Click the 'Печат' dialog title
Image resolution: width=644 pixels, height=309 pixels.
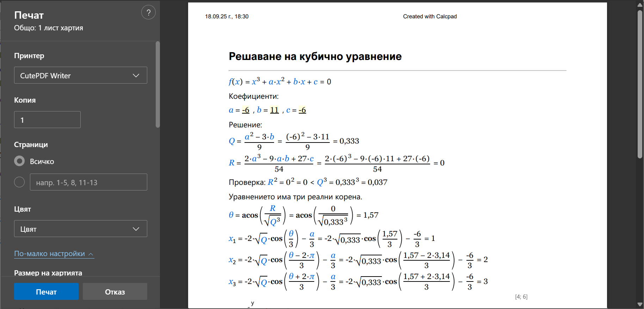tap(29, 15)
